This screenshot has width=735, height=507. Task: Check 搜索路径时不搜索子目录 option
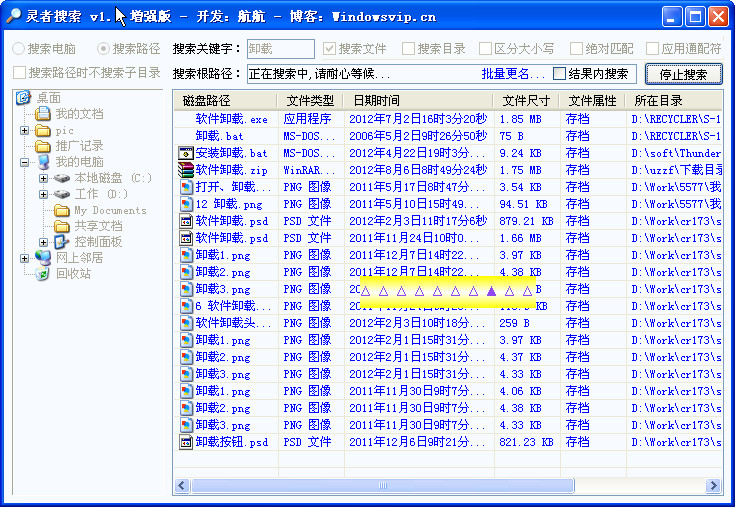20,73
